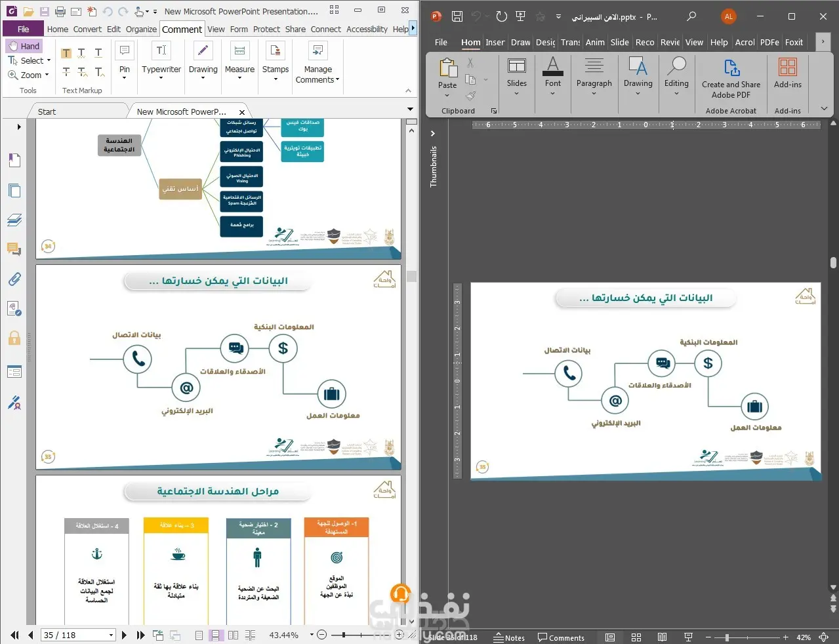Toggle continuous page view in Foxit status bar
Screen dimensions: 839x644
pyautogui.click(x=215, y=635)
